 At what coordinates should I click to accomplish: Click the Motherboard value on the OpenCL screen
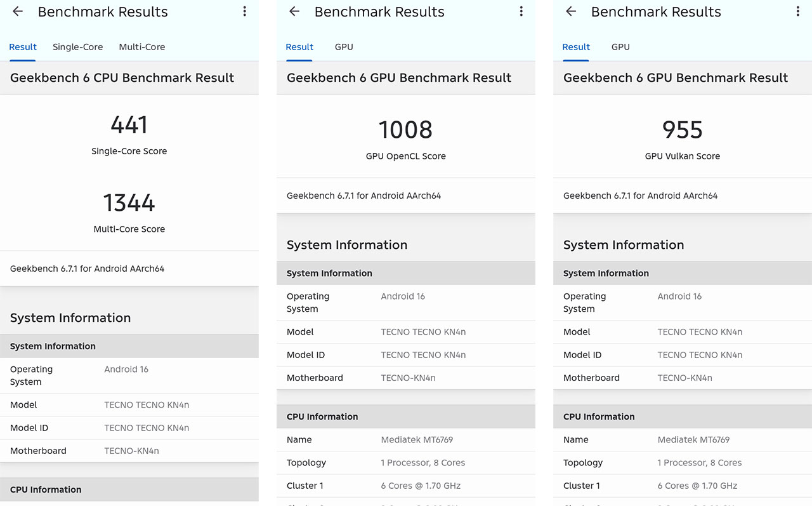coord(408,378)
